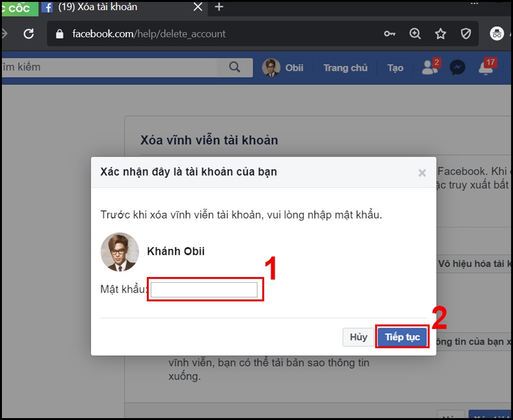Open the Messenger icon with 2 unread
This screenshot has height=420, width=513.
[x=457, y=67]
